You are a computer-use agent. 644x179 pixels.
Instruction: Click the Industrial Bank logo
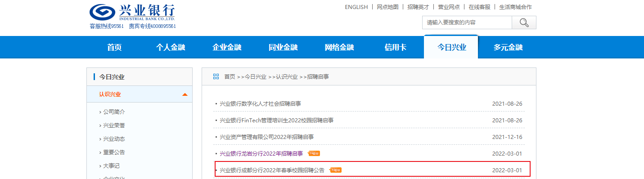point(132,12)
